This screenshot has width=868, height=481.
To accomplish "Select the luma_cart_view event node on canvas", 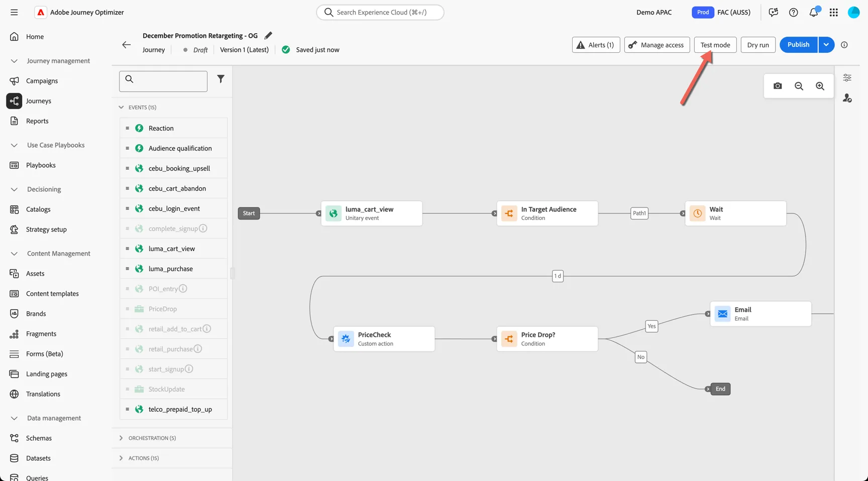I will point(372,213).
